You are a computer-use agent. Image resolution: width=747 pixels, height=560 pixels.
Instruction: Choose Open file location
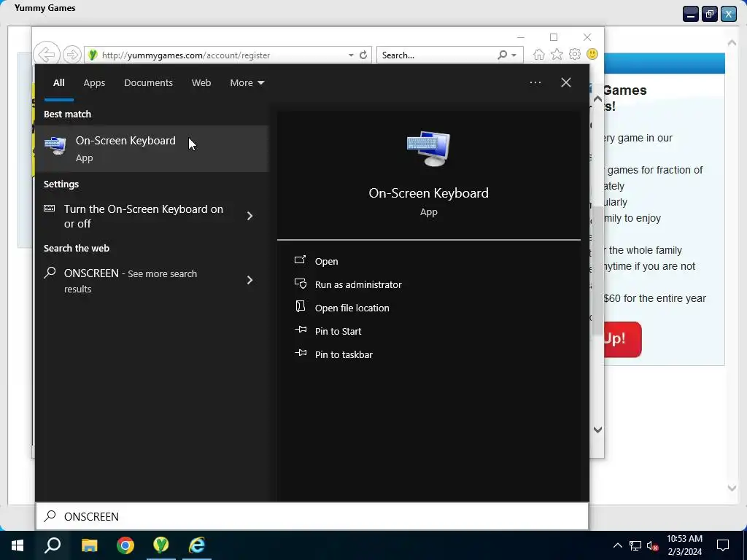point(352,308)
